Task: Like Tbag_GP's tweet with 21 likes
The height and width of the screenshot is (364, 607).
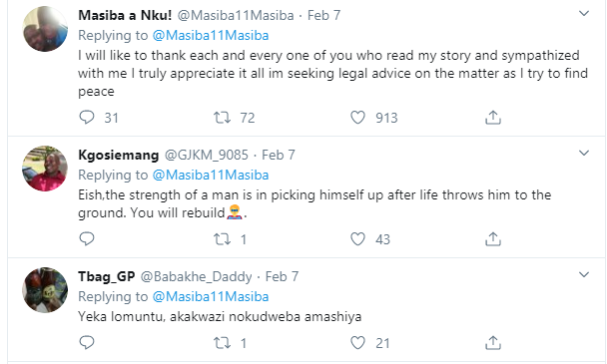Action: tap(357, 342)
